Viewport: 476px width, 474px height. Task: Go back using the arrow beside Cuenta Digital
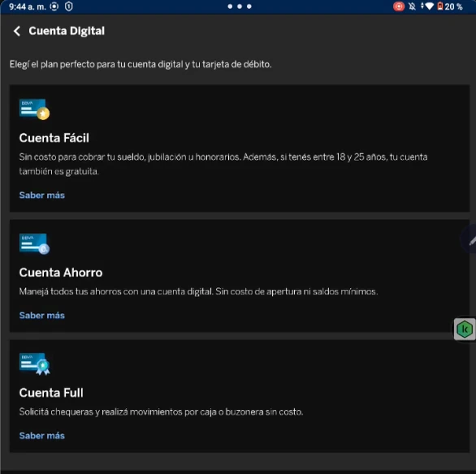click(17, 31)
